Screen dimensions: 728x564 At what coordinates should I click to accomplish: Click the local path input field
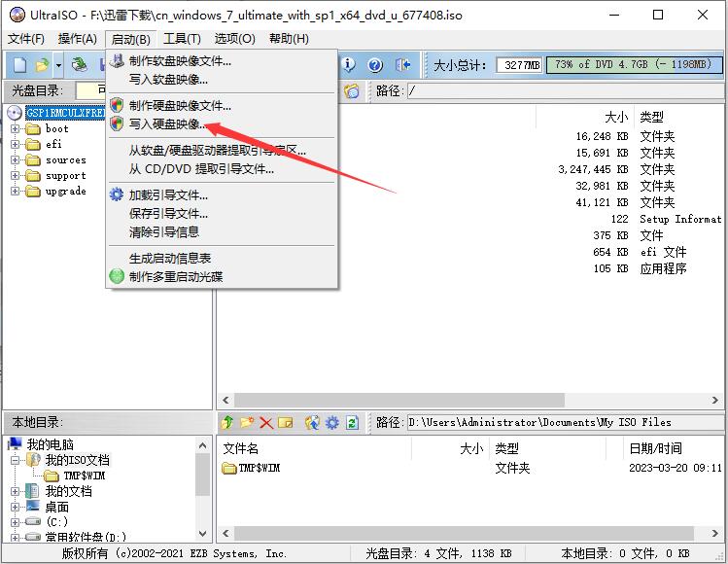click(566, 422)
